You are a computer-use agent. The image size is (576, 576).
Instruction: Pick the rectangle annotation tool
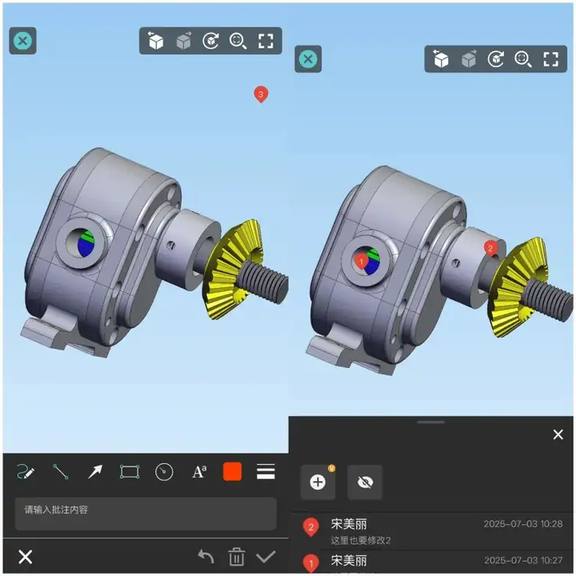[x=130, y=472]
